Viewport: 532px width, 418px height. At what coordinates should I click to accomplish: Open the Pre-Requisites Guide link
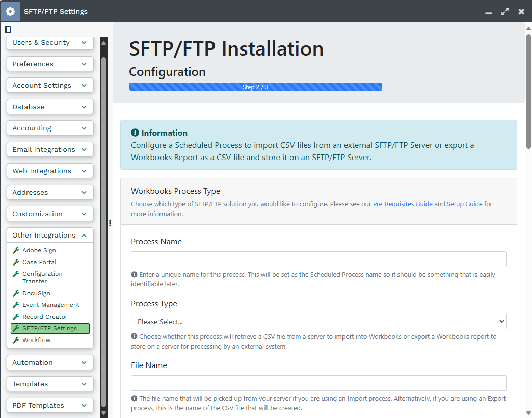click(x=403, y=204)
